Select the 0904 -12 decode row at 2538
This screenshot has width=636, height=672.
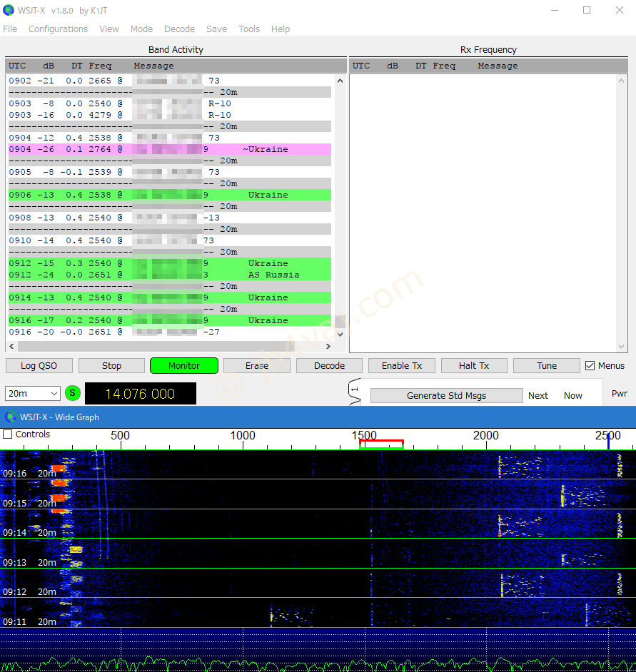point(170,138)
